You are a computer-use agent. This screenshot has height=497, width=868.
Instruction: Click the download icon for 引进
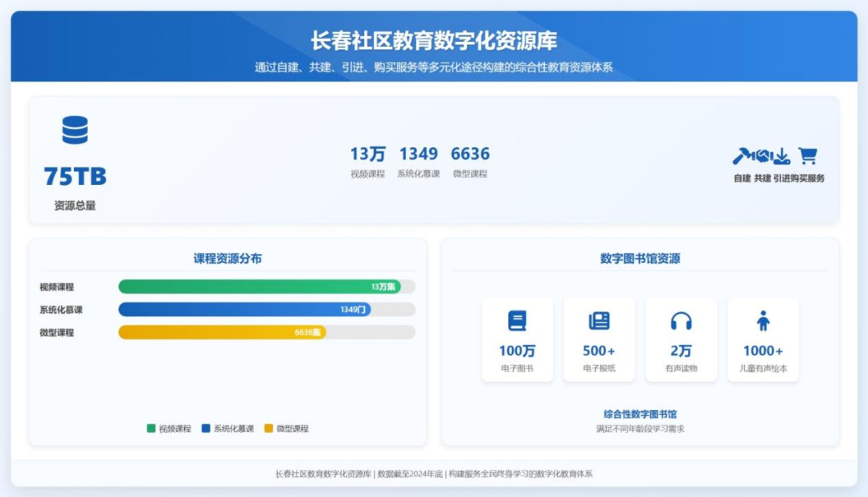(x=781, y=156)
